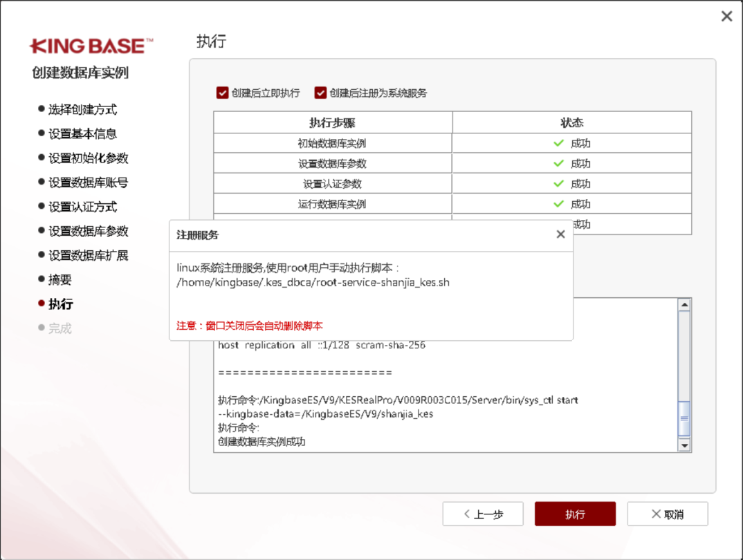
Task: Select 设置基本信息 step
Action: (x=82, y=134)
